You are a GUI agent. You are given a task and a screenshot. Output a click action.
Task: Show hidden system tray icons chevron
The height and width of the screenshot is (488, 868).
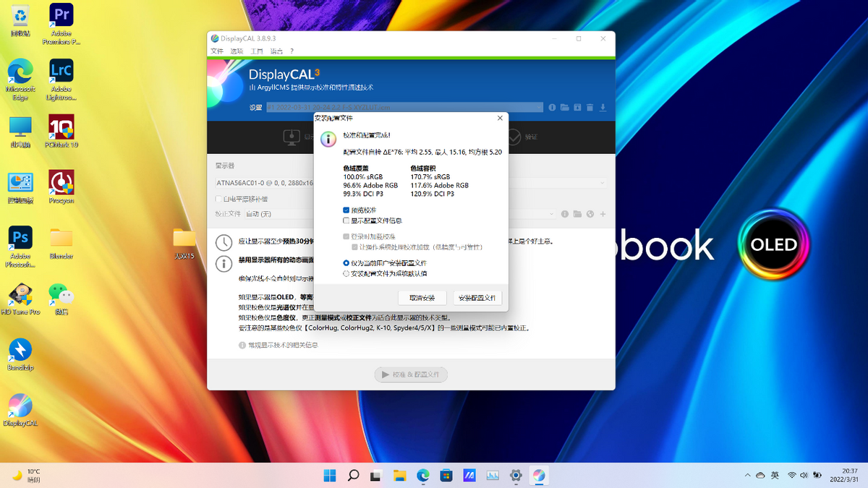(x=747, y=475)
